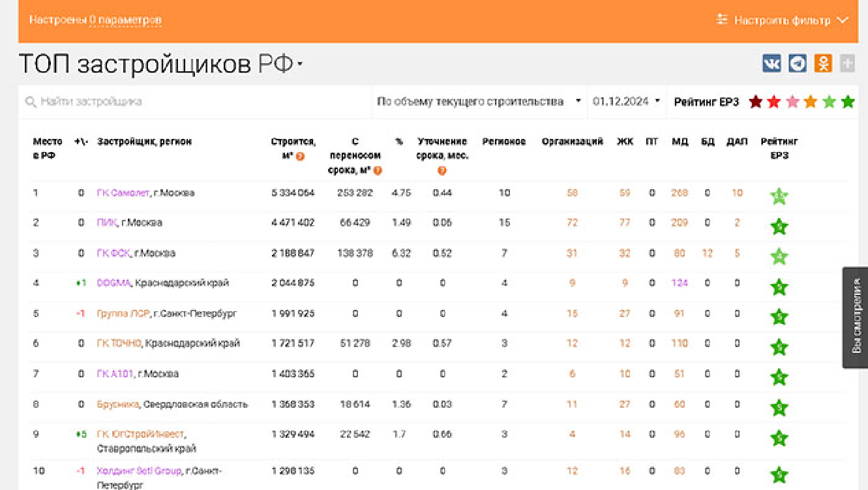The image size is (868, 490).
Task: Click rating star in ГК А101 row
Action: tap(779, 378)
